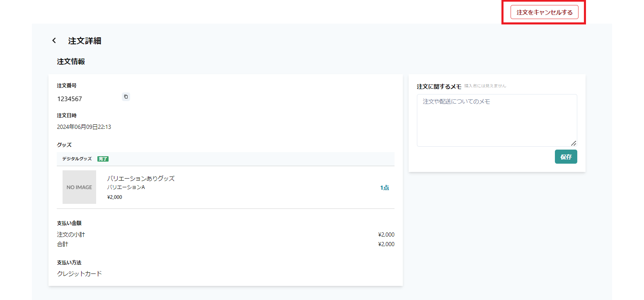Focus the 注文に関するメモ text area
644x300 pixels.
[x=496, y=120]
